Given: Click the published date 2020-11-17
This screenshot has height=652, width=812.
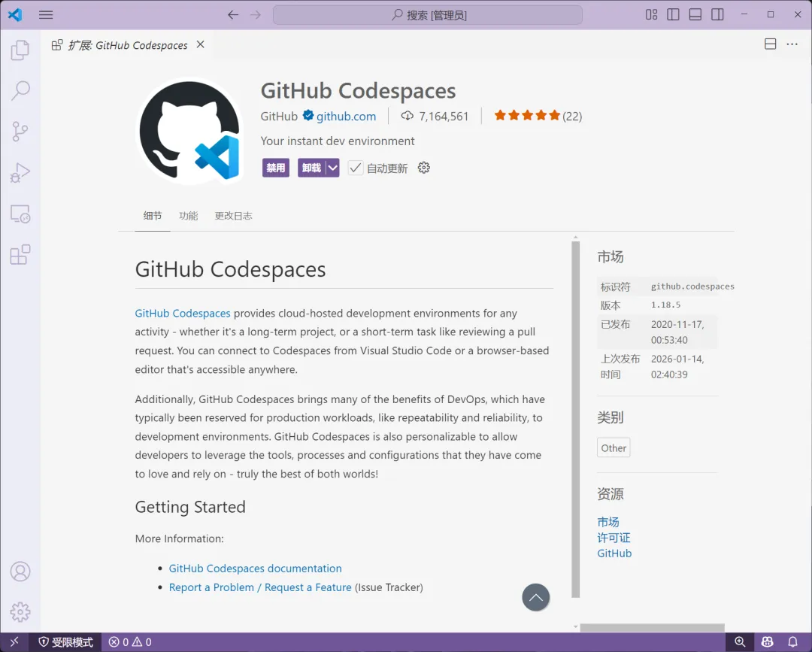Looking at the screenshot, I should pos(677,332).
